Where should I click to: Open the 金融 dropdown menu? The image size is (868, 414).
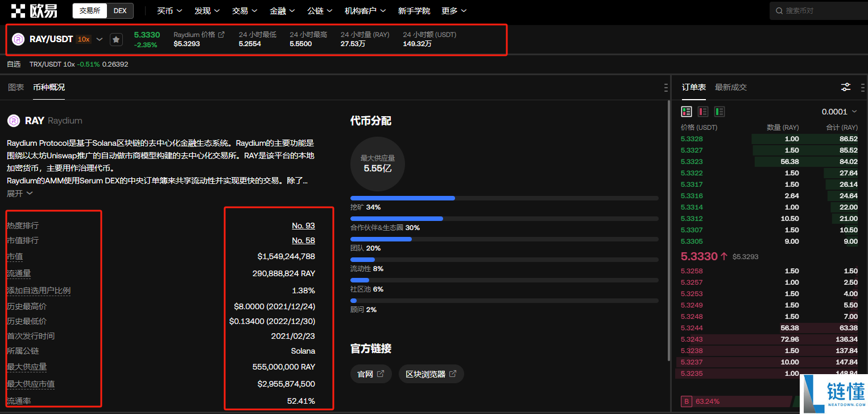(x=282, y=11)
